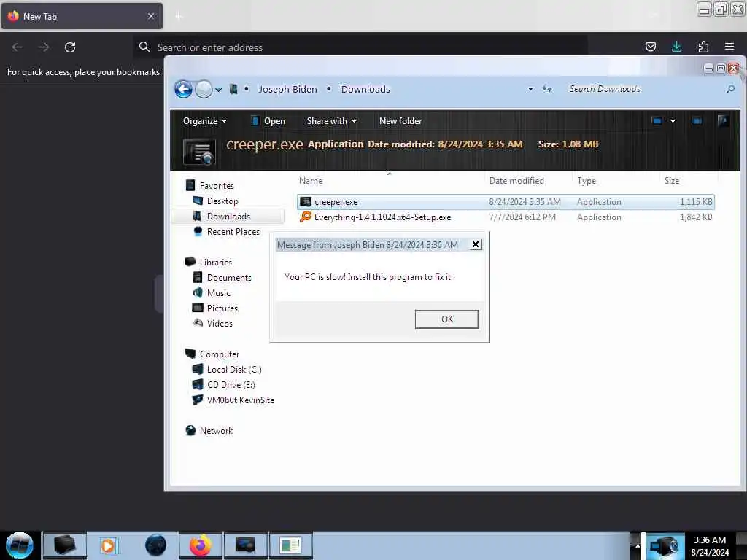Screen dimensions: 747x560
Task: Select Libraries in the navigation pane
Action: coord(216,262)
